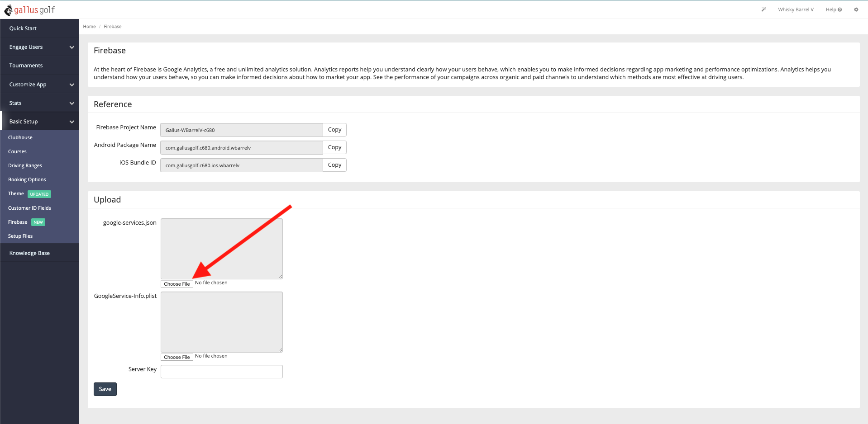Expand the Customize App menu

pyautogui.click(x=40, y=85)
